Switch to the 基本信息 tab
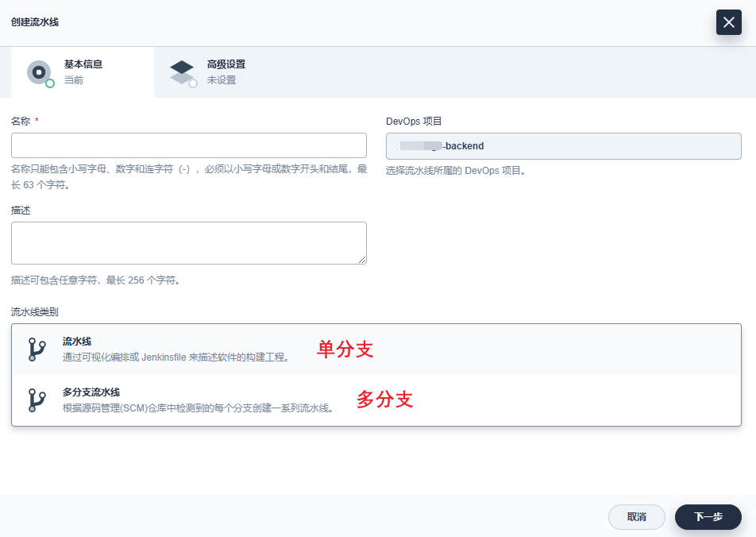This screenshot has width=756, height=537. point(83,72)
